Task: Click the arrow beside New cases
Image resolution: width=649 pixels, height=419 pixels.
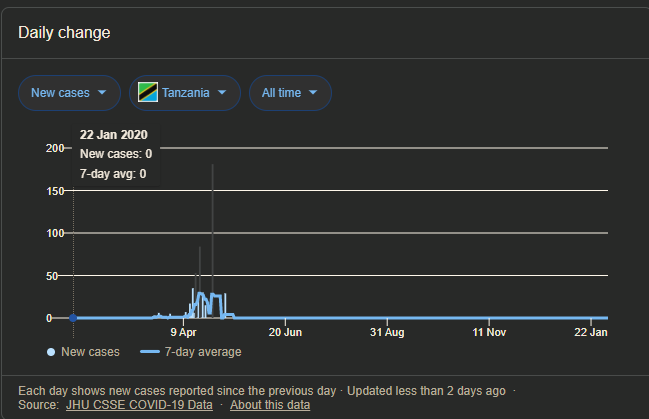Action: (102, 92)
